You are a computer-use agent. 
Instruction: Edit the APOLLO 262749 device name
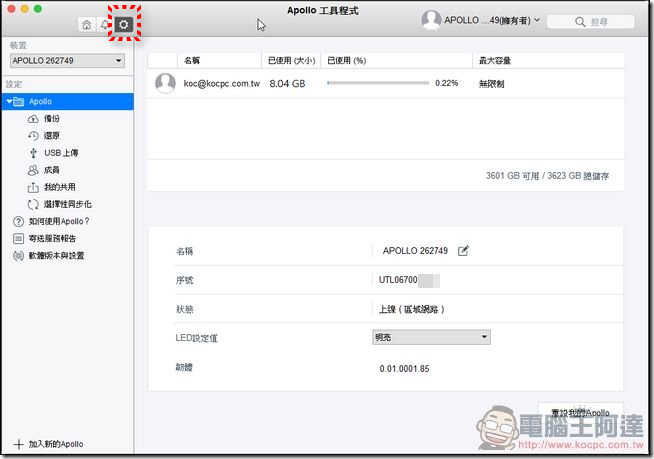(x=463, y=251)
